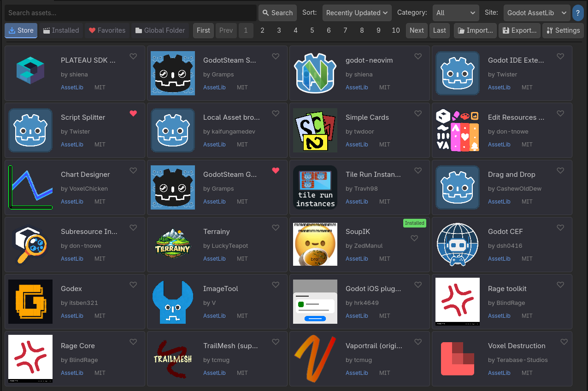The image size is (588, 391).
Task: Open the GodotSteam G... asset icon
Action: point(173,187)
